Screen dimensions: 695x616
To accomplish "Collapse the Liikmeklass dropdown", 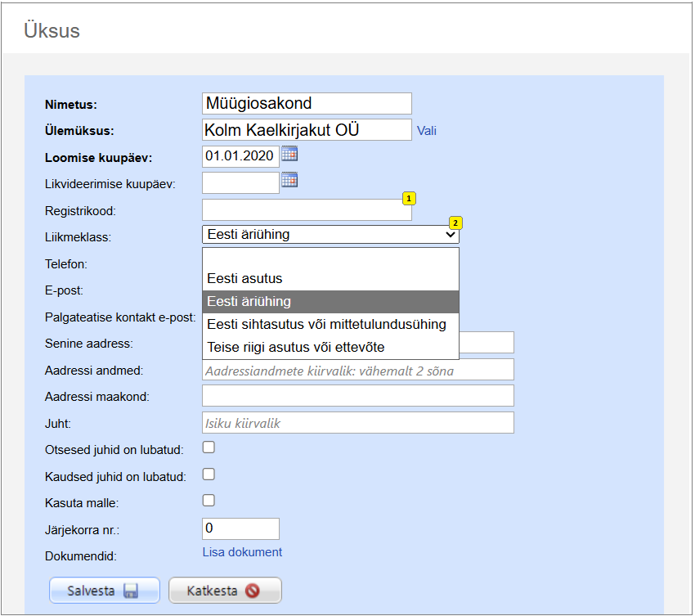I will coord(330,235).
